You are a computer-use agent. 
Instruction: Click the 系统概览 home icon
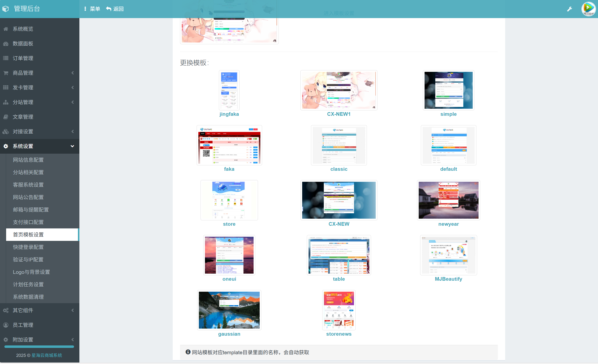coord(6,29)
